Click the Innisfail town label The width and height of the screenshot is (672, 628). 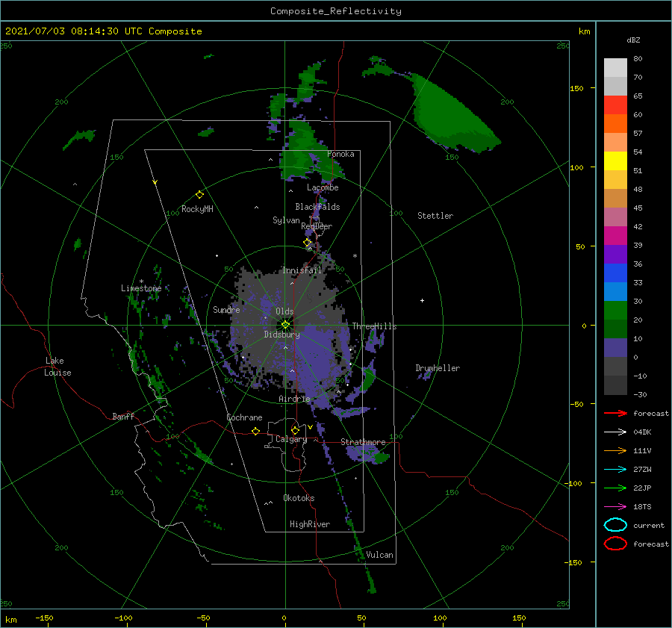302,270
